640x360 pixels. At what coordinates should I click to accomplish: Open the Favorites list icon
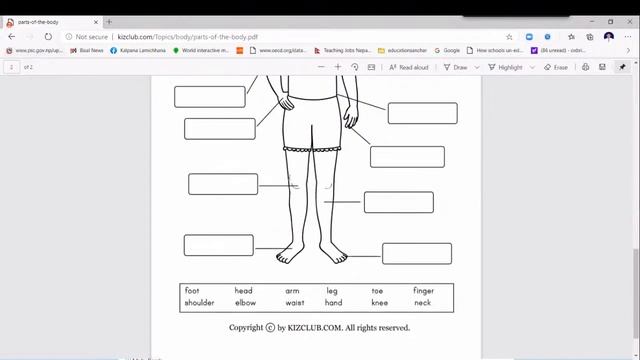tap(571, 37)
